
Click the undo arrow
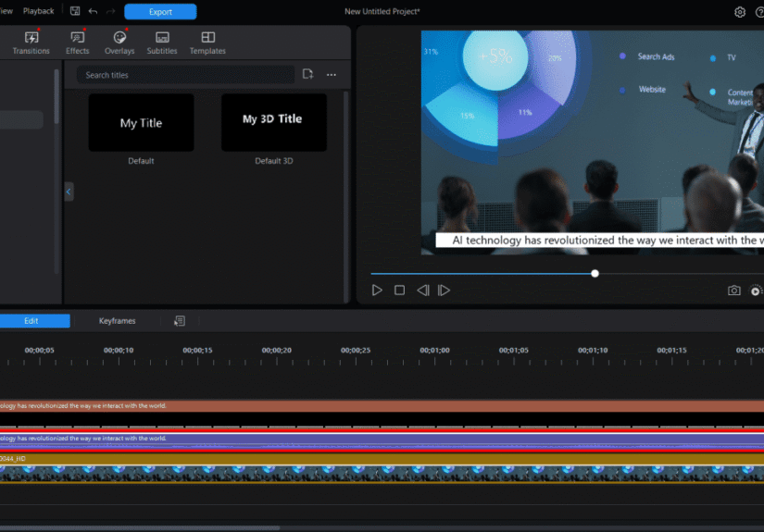point(93,11)
